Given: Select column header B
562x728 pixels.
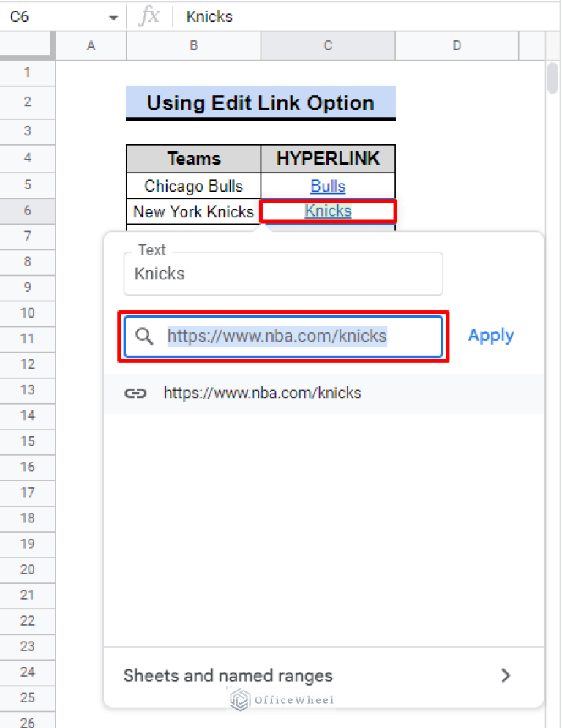Looking at the screenshot, I should tap(193, 45).
